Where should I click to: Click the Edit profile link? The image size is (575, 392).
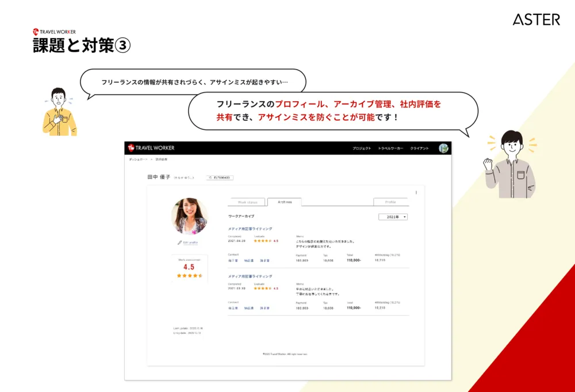(190, 242)
